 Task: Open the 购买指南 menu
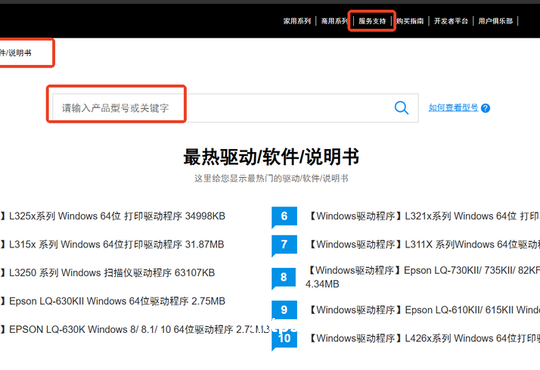tap(410, 21)
